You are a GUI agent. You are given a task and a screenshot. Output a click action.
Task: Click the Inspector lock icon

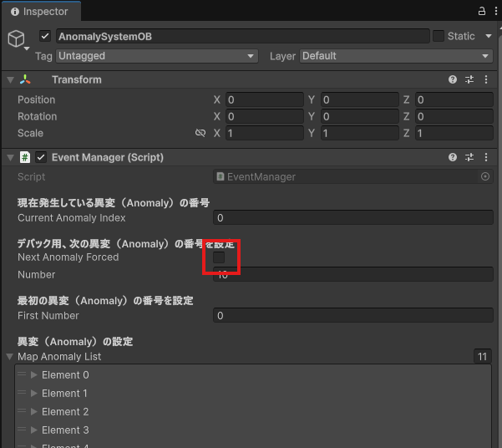(x=481, y=12)
